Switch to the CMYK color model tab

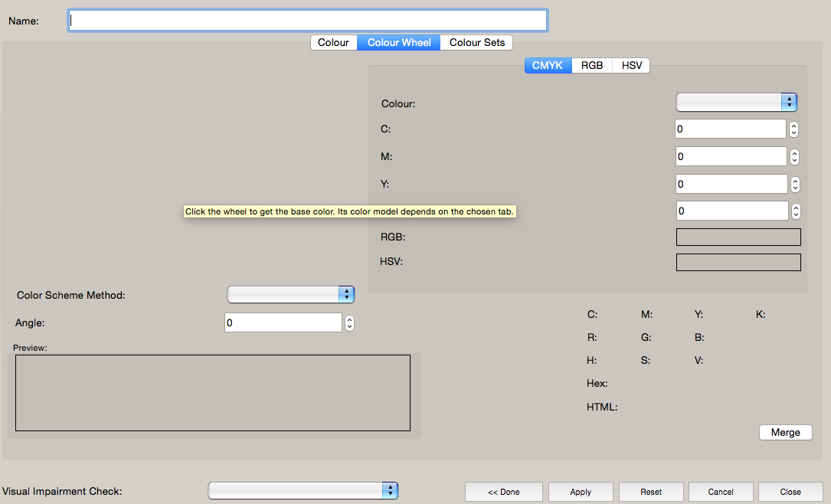(x=547, y=66)
